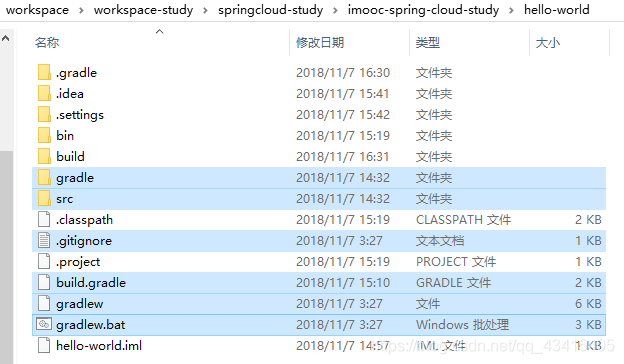The height and width of the screenshot is (364, 624).
Task: Go to springcloud-study in address bar
Action: pyautogui.click(x=271, y=10)
